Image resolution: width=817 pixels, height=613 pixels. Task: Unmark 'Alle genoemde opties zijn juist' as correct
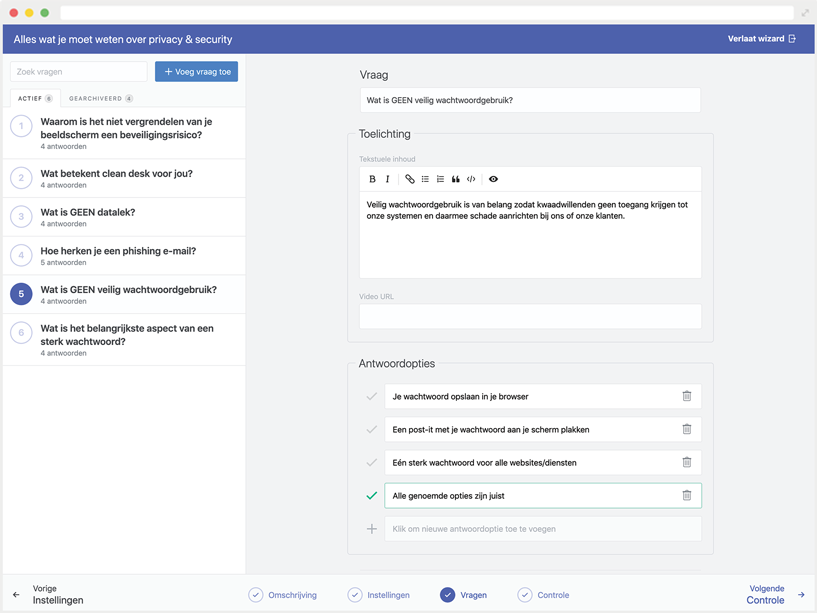(x=371, y=495)
